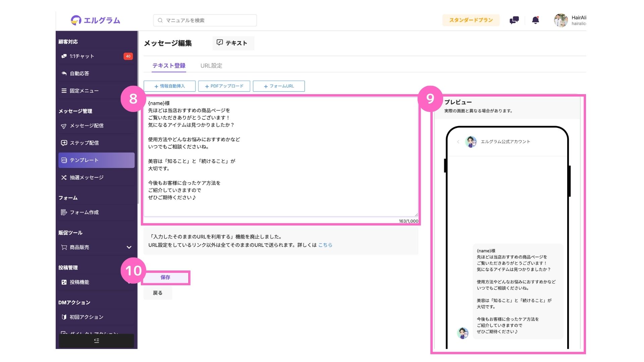Select テンプレート in the sidebar
This screenshot has height=362, width=644.
click(x=97, y=160)
